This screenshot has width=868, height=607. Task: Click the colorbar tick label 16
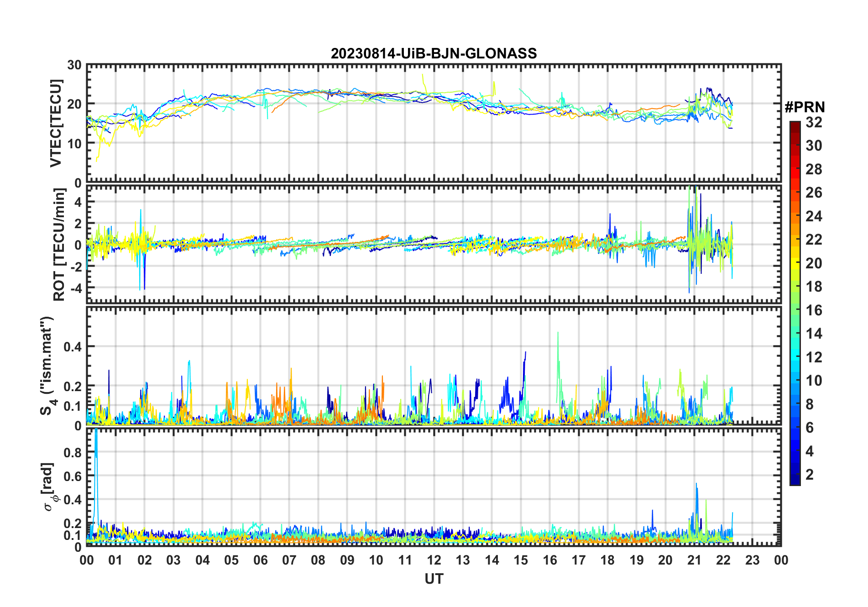point(814,310)
